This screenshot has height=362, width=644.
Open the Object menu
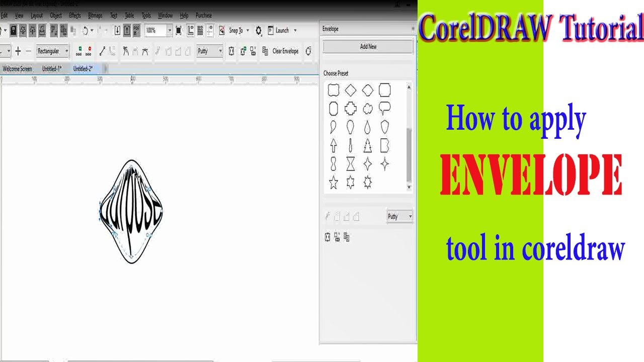[x=56, y=16]
